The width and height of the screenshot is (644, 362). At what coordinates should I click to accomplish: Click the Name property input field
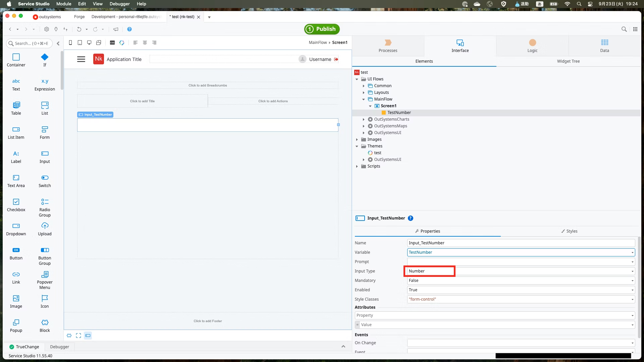click(521, 243)
